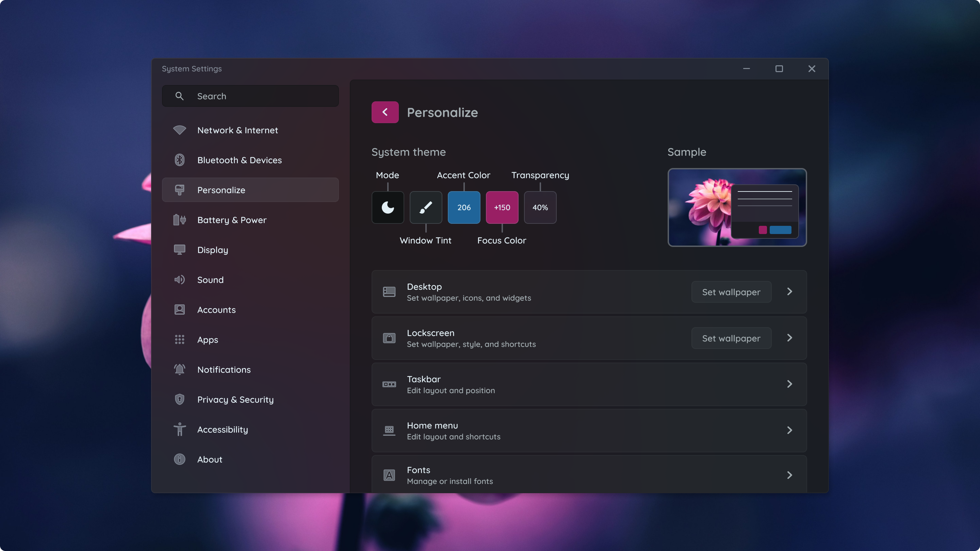Click Set wallpaper for Desktop
Viewport: 980px width, 551px height.
[x=731, y=292]
